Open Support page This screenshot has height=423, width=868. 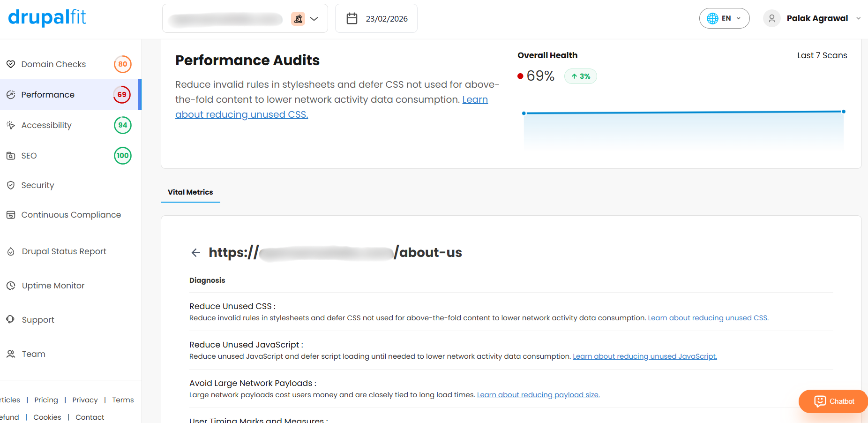pos(38,320)
